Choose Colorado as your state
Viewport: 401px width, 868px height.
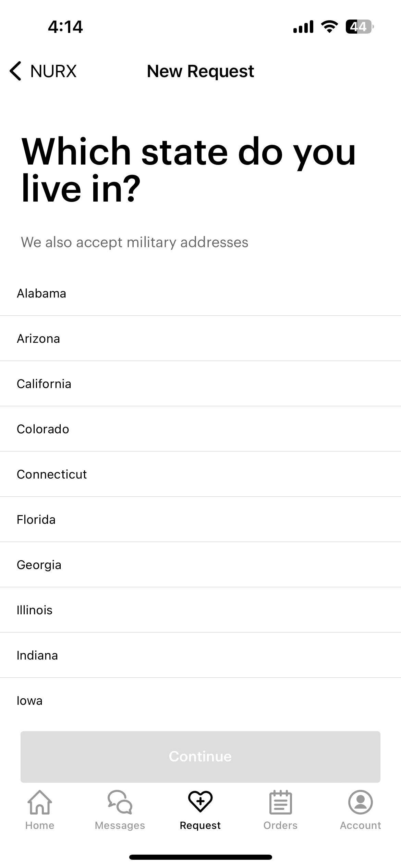(x=200, y=429)
